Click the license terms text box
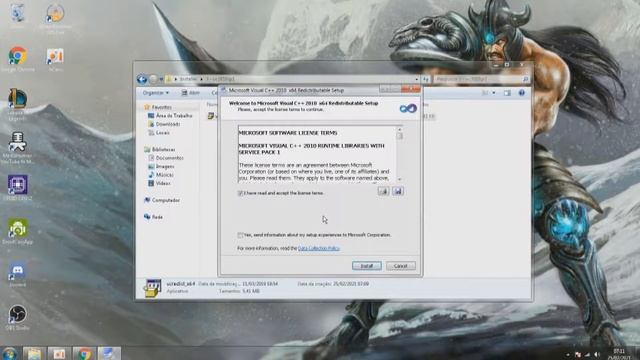Screen dimensions: 640x360 317,154
